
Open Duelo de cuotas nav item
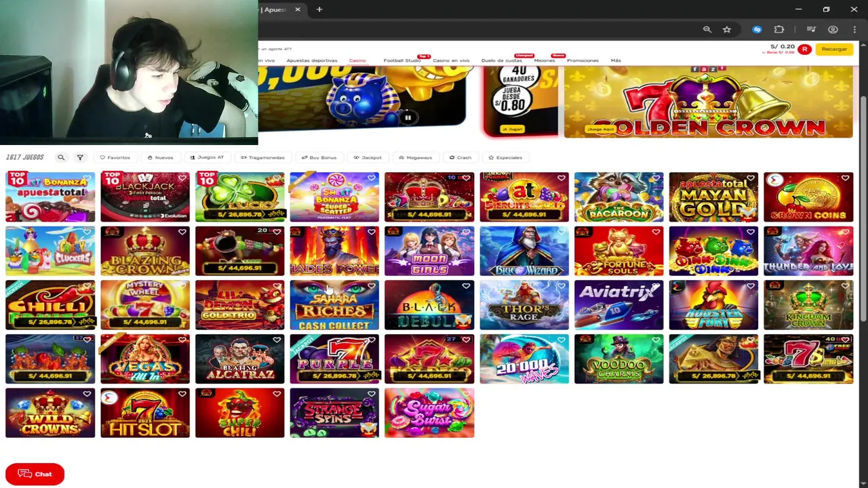502,60
